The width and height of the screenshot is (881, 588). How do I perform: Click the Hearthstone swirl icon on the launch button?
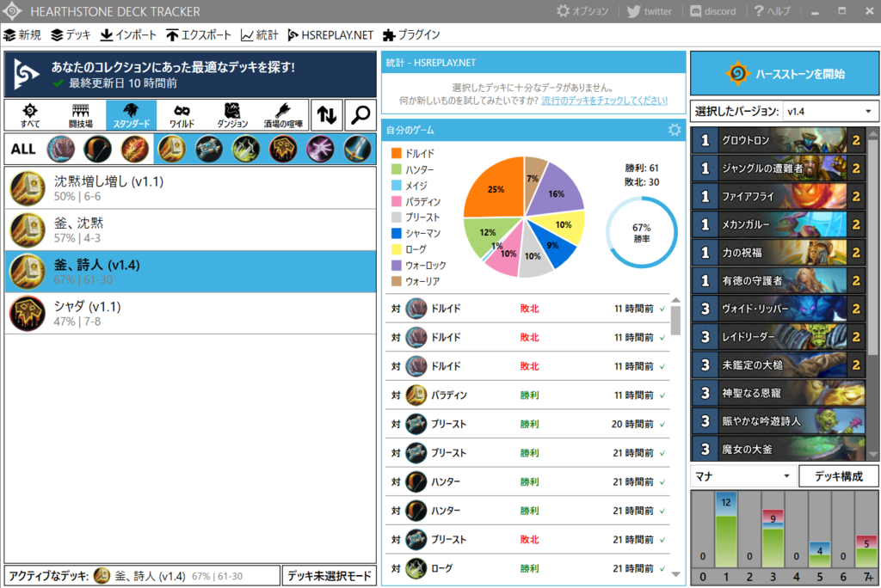pyautogui.click(x=737, y=74)
